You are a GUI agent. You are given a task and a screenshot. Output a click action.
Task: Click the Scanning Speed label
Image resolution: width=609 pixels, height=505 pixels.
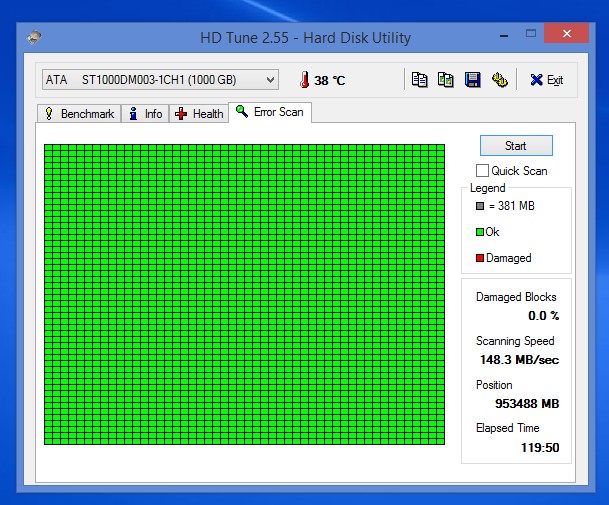(515, 341)
